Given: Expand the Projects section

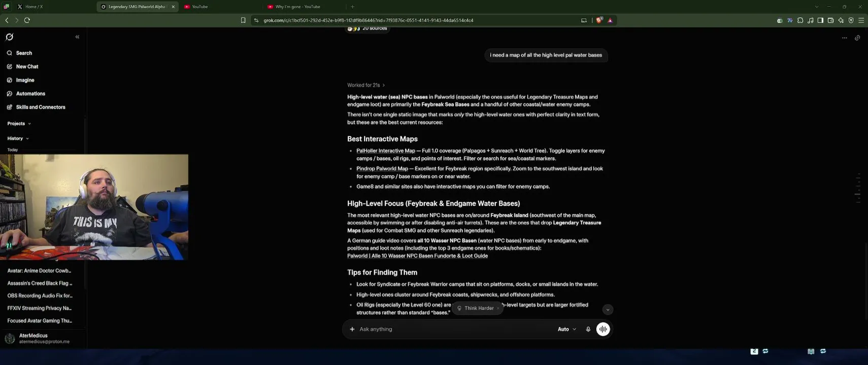Looking at the screenshot, I should (x=19, y=124).
